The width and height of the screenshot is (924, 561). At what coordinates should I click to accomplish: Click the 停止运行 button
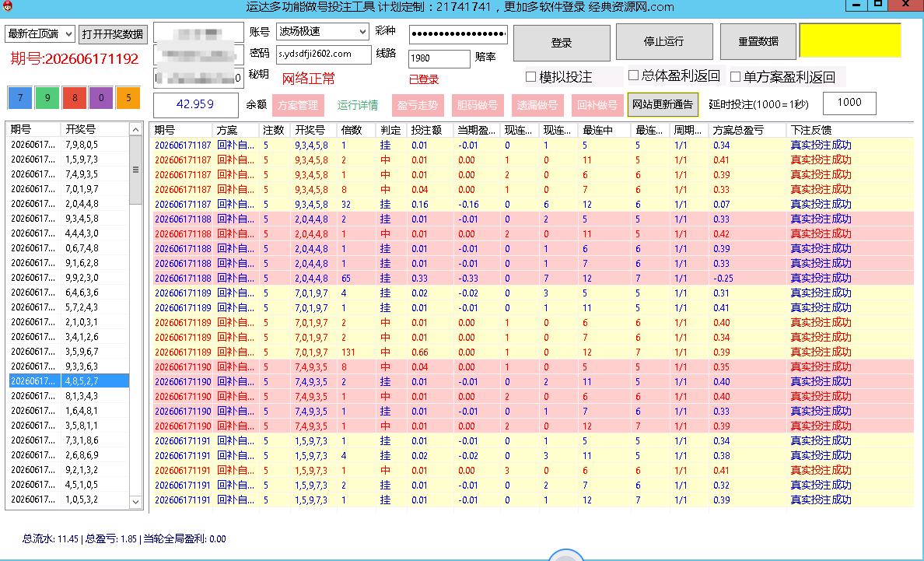[x=664, y=42]
